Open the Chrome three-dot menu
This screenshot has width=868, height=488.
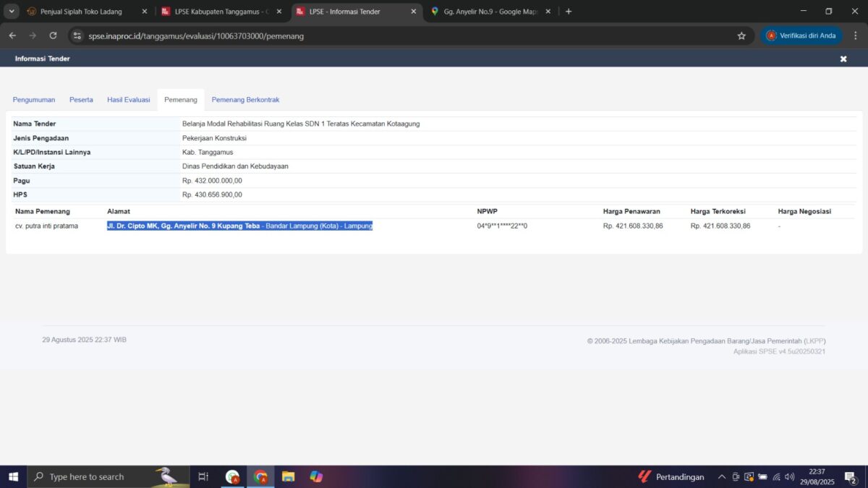point(856,35)
